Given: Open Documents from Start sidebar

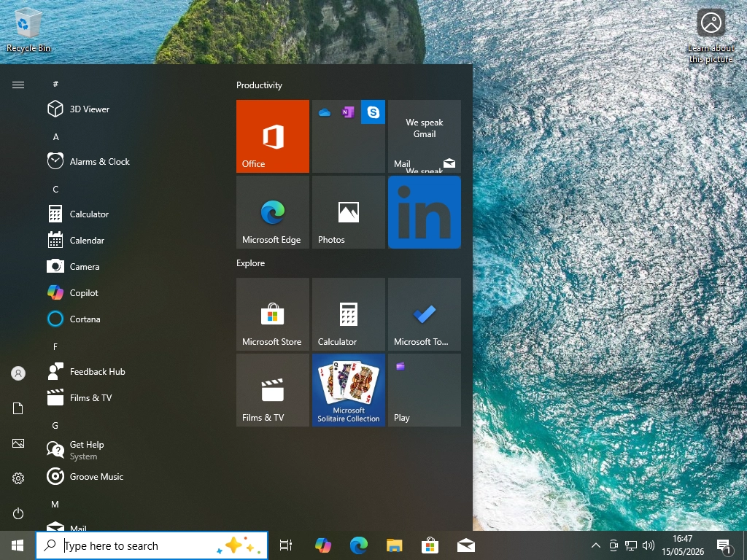Looking at the screenshot, I should click(18, 408).
